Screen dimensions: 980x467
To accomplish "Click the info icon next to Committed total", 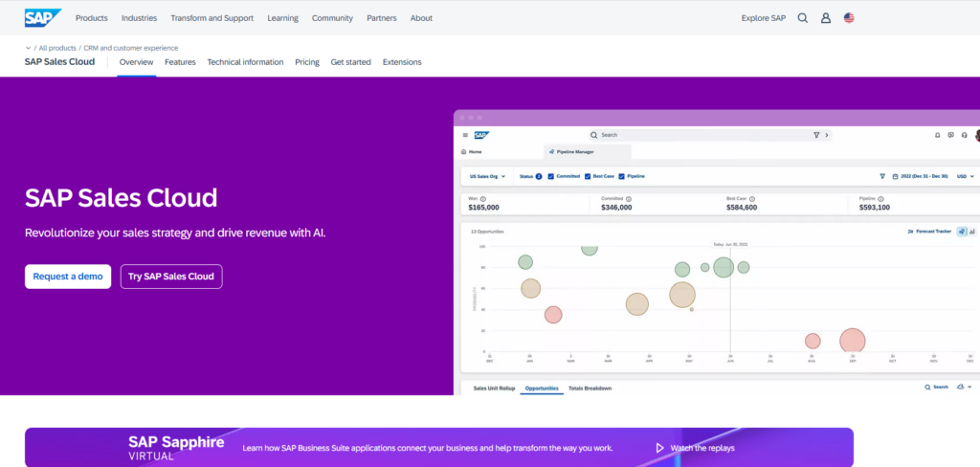I will pos(628,199).
